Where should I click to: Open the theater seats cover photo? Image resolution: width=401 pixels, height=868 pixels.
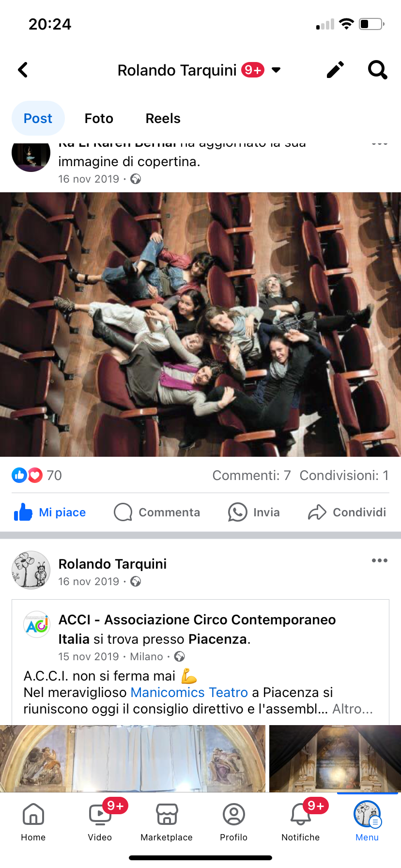[200, 325]
